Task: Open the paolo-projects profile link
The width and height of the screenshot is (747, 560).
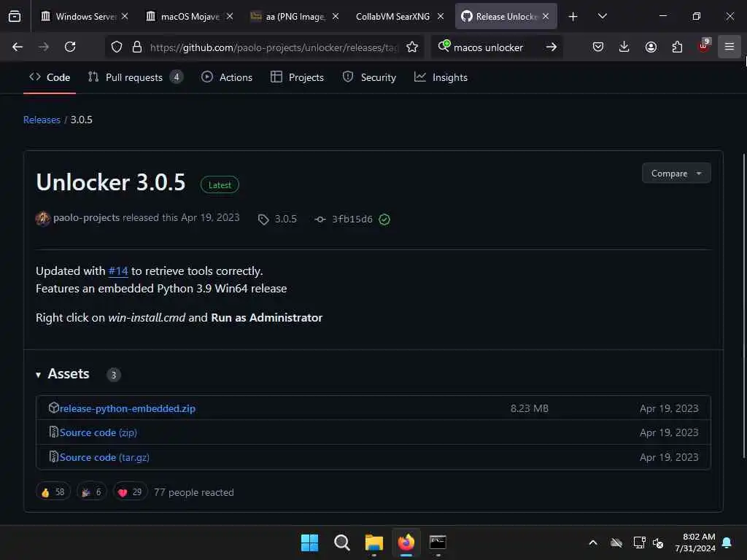Action: pyautogui.click(x=86, y=217)
